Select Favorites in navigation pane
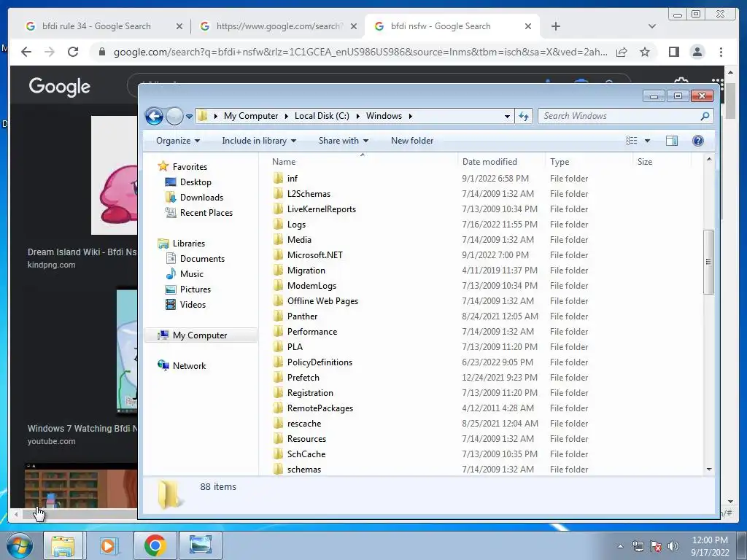Viewport: 747px width, 560px height. [x=190, y=167]
